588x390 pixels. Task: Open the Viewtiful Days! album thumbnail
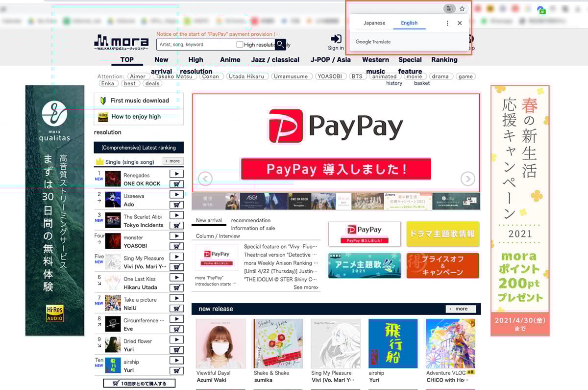click(x=220, y=343)
